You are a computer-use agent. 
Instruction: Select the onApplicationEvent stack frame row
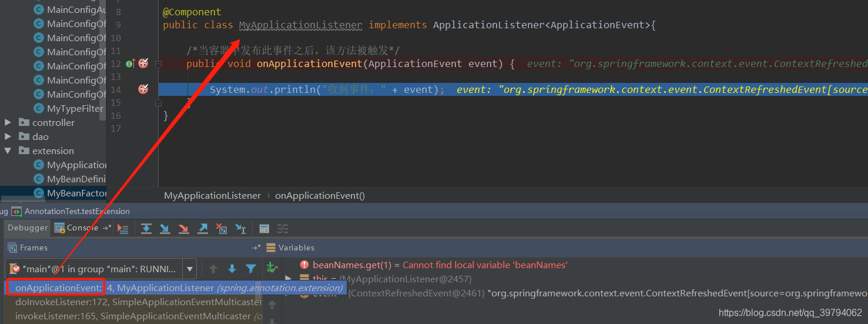[x=175, y=288]
